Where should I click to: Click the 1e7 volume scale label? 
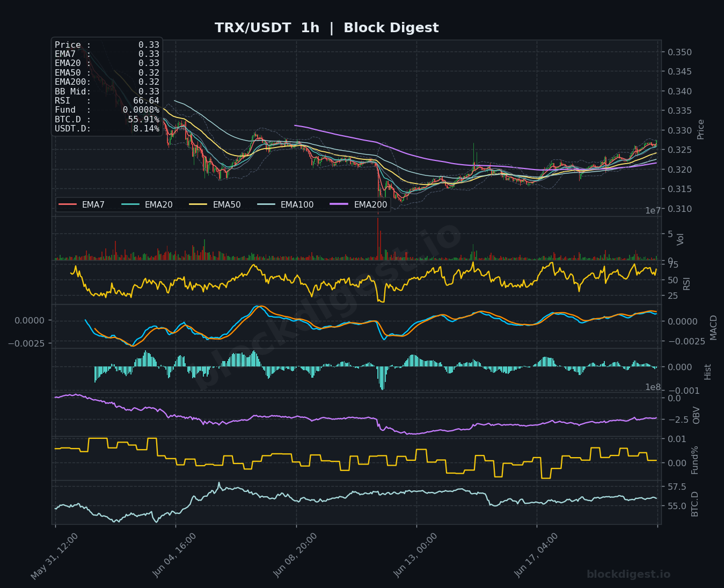click(653, 211)
